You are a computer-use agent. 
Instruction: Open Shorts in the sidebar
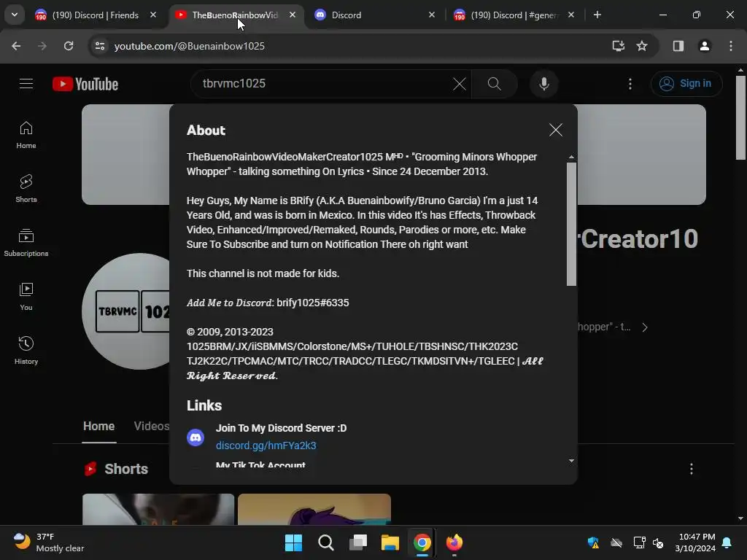[26, 189]
